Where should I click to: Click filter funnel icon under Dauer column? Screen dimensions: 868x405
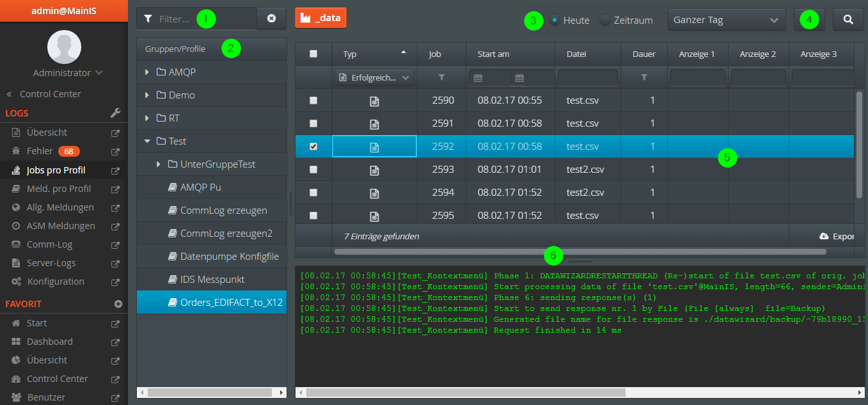point(644,77)
